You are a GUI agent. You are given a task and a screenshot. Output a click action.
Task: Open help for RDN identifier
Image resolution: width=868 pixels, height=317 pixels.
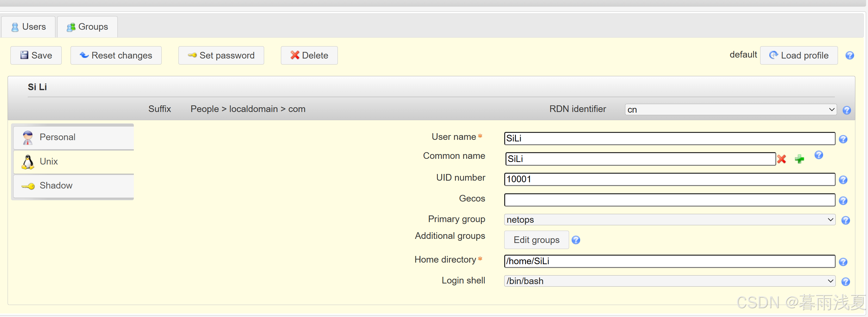click(846, 110)
